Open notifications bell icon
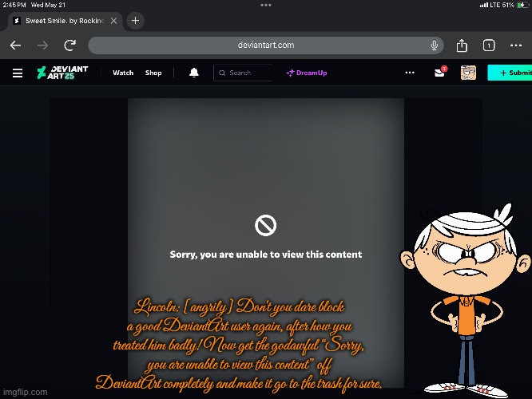 click(x=194, y=73)
